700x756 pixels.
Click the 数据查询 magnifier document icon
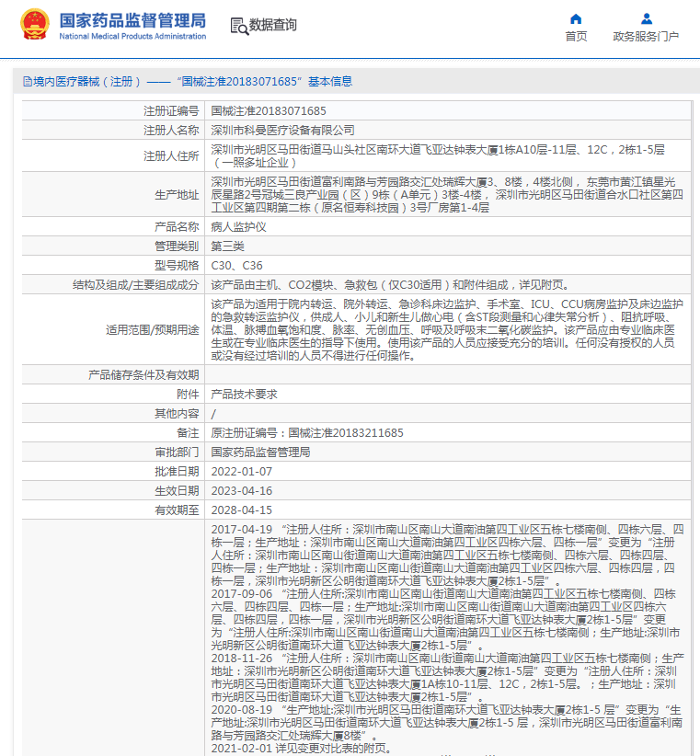pos(239,26)
